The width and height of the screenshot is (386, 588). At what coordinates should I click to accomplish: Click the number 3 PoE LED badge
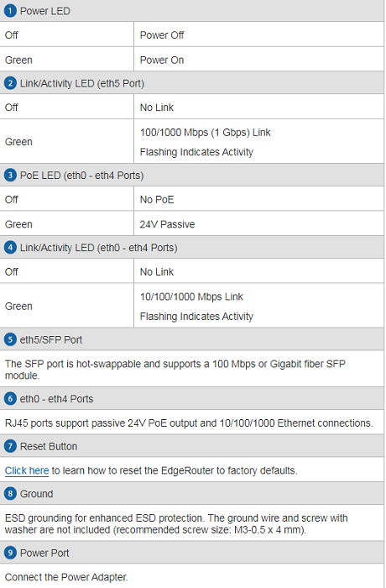tap(10, 175)
